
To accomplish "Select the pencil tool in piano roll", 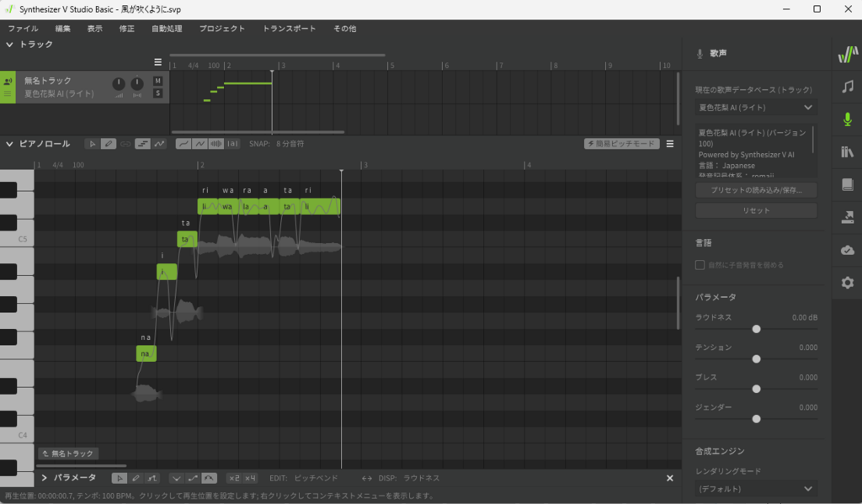I will [x=109, y=144].
